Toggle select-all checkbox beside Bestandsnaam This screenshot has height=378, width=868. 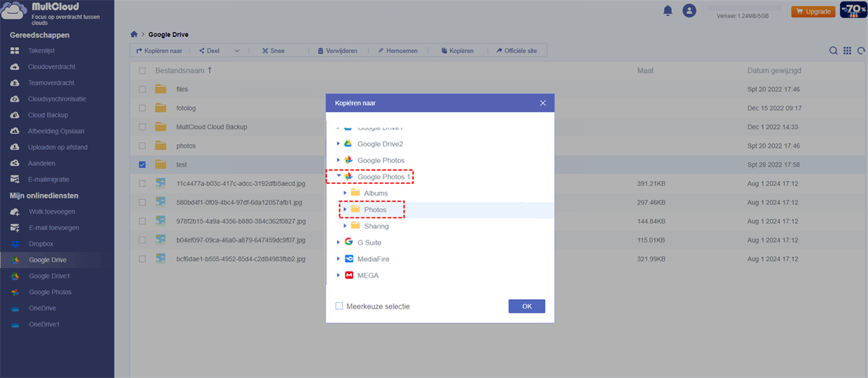pos(142,71)
